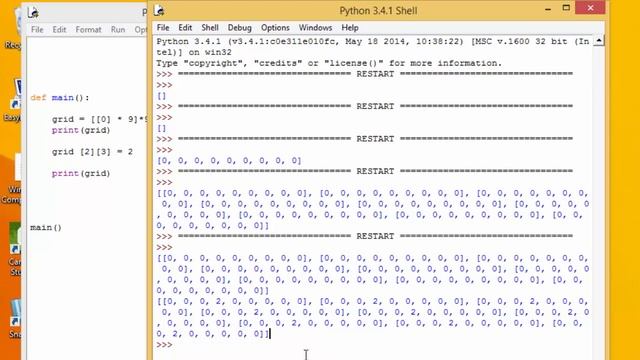The height and width of the screenshot is (360, 640).
Task: Click the 'Type "copyright"' information line
Action: [329, 63]
